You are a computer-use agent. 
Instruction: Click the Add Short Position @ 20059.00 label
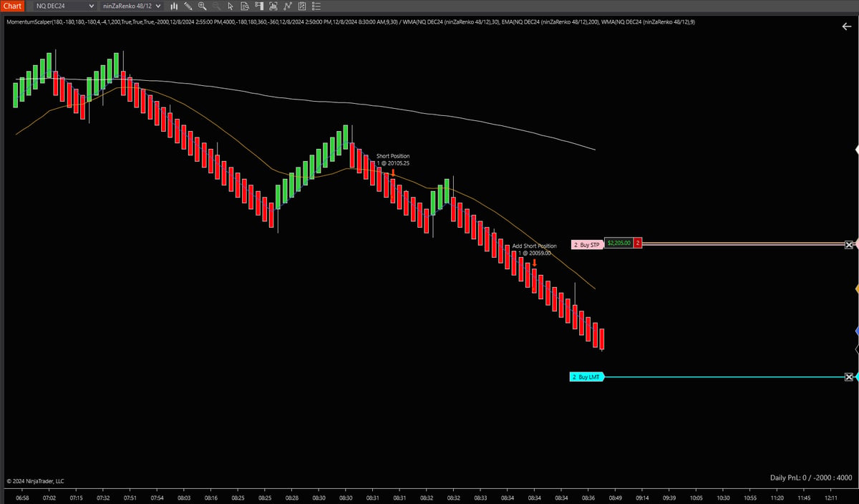coord(534,249)
